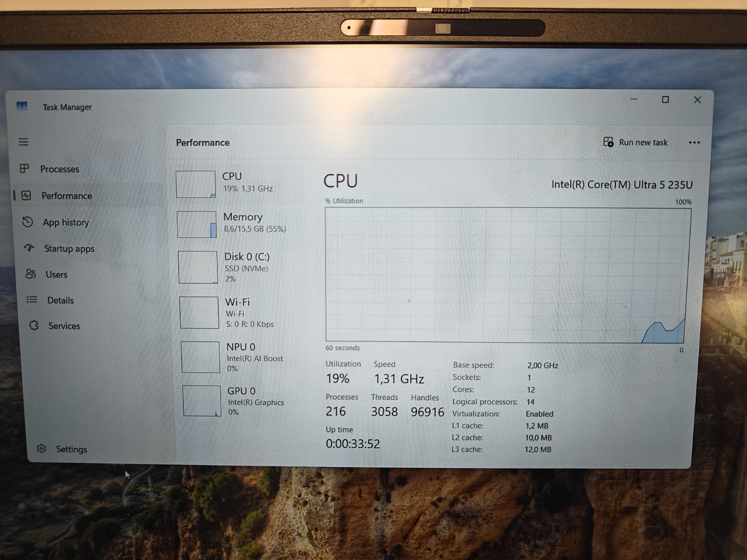Click the Run new task icon
Viewport: 747px width, 560px height.
coord(608,142)
